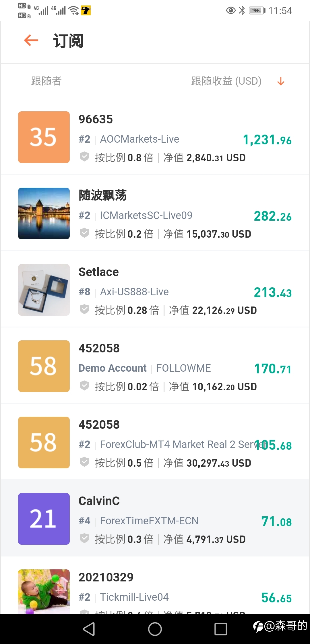
Task: Select the 跟随者 column header
Action: click(46, 81)
